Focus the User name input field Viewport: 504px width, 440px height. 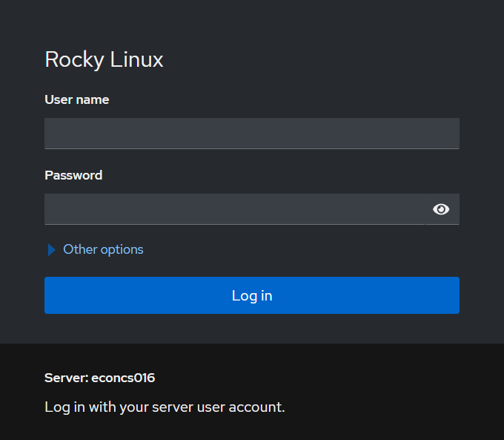coord(252,134)
